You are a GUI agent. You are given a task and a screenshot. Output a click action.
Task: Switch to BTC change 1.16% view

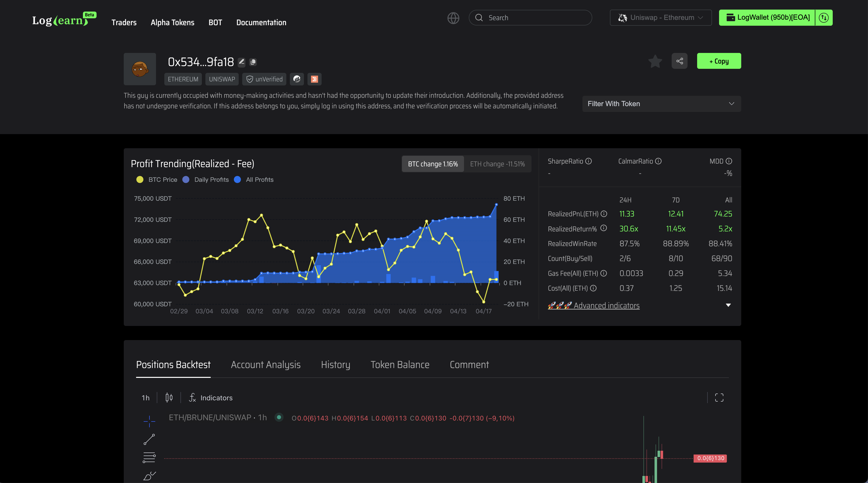(433, 164)
